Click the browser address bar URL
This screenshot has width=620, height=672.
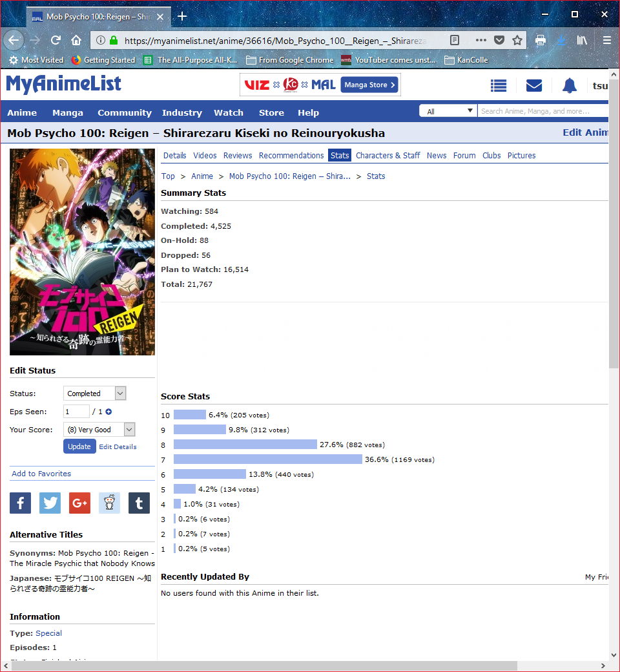[x=275, y=41]
